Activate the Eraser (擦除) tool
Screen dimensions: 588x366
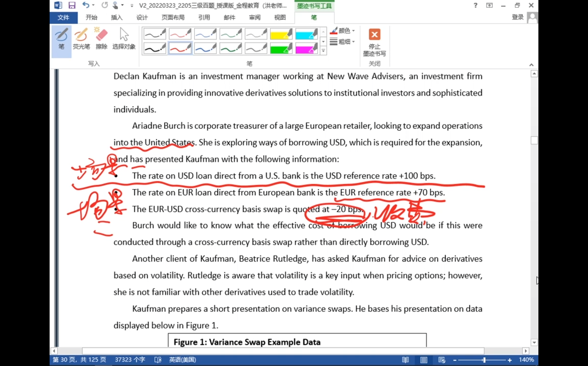[x=101, y=39]
